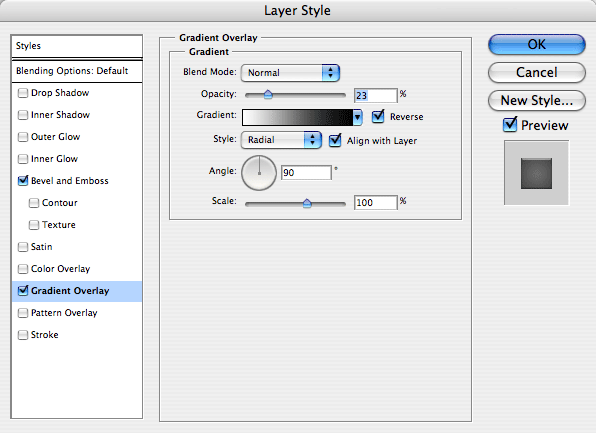Disable the Preview checkbox
596x433 pixels.
pyautogui.click(x=510, y=125)
